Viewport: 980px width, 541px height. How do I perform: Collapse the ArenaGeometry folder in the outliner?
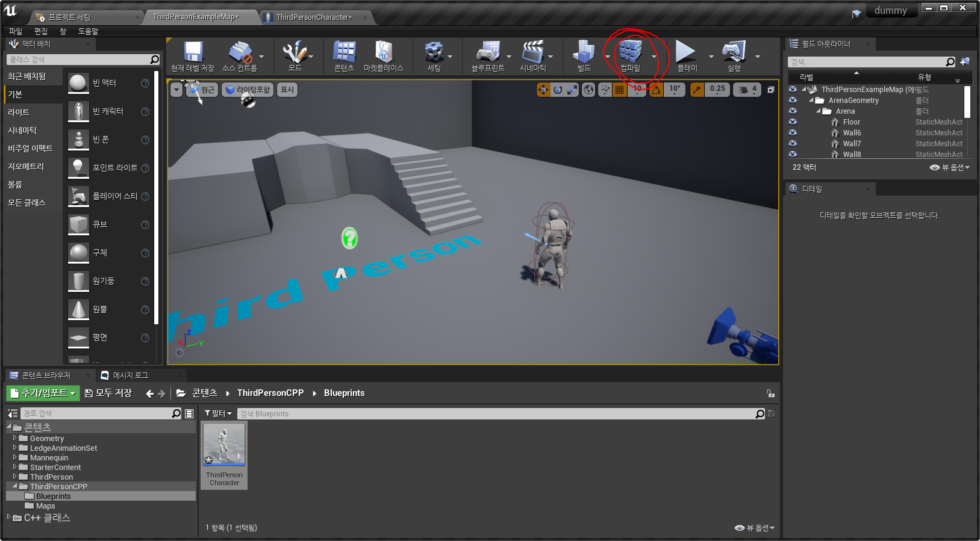811,100
